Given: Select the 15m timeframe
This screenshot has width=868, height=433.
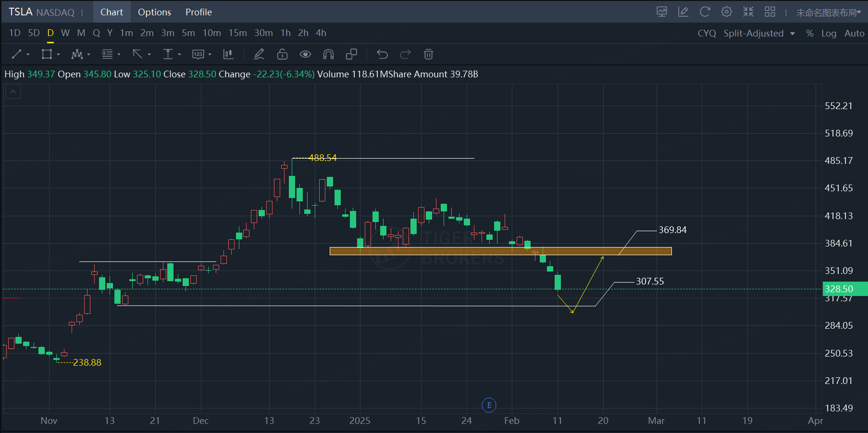Looking at the screenshot, I should pos(237,33).
